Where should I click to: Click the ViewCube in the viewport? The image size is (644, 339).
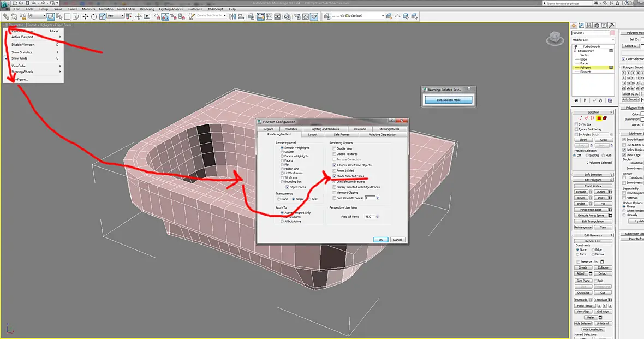pos(555,38)
